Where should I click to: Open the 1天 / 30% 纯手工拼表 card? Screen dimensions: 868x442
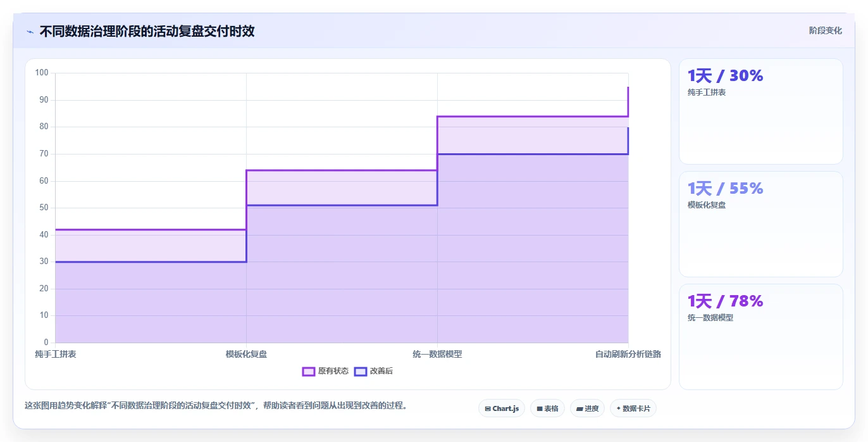(760, 111)
